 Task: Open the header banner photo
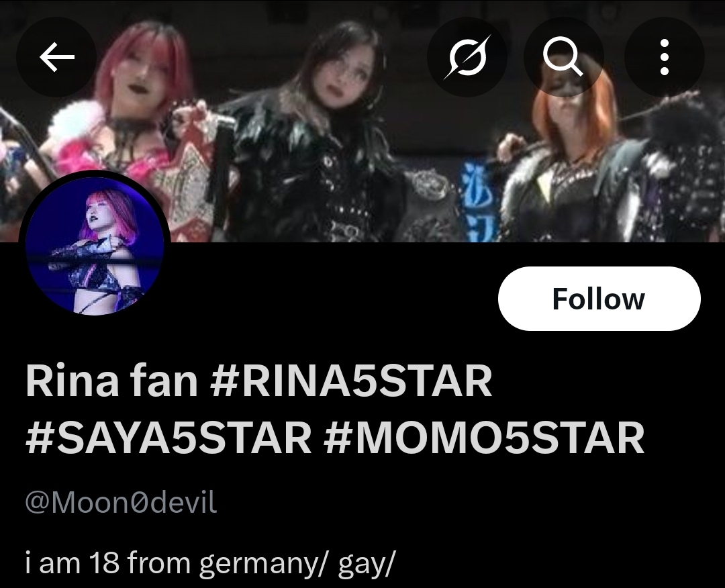pos(362,121)
